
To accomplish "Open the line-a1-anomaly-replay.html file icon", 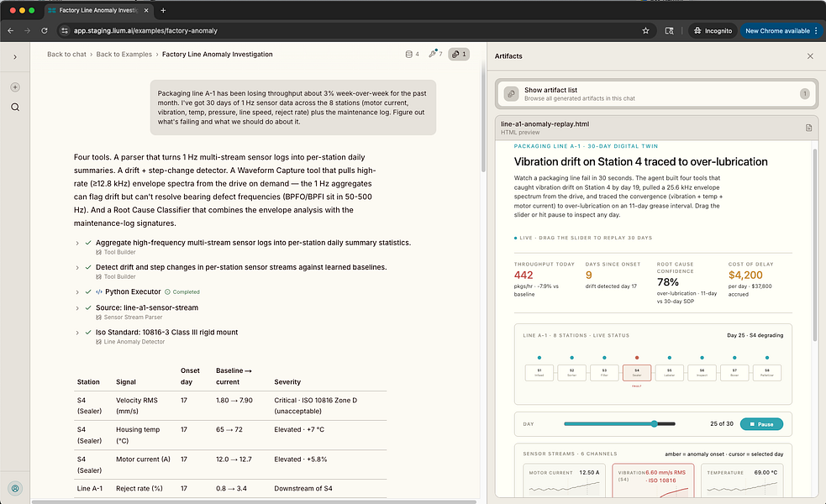I will click(x=808, y=128).
